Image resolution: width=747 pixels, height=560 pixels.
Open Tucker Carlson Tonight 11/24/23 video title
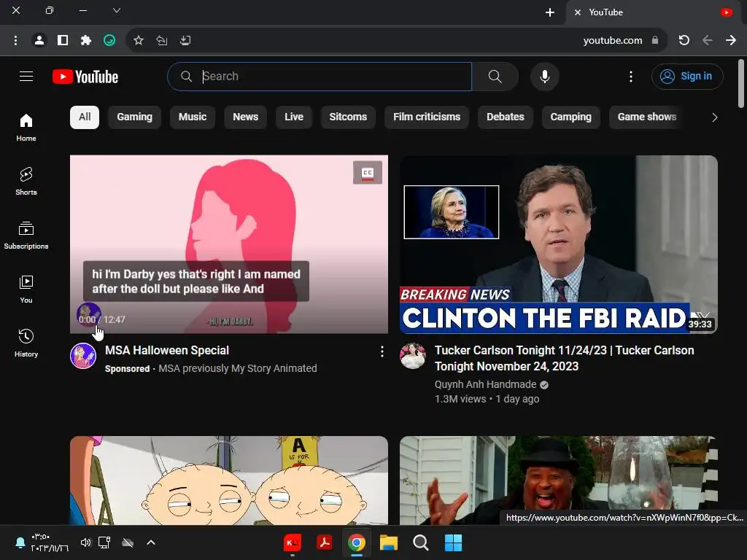tap(564, 358)
